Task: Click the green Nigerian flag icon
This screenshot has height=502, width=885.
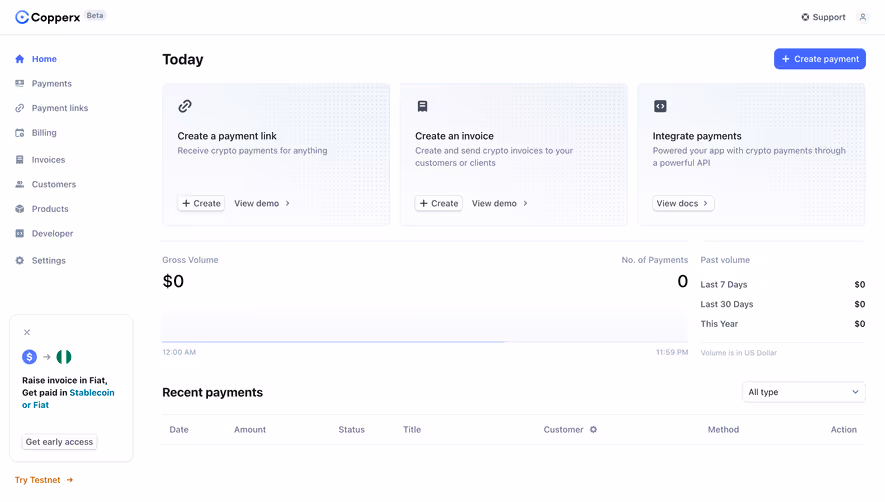Action: click(x=64, y=357)
